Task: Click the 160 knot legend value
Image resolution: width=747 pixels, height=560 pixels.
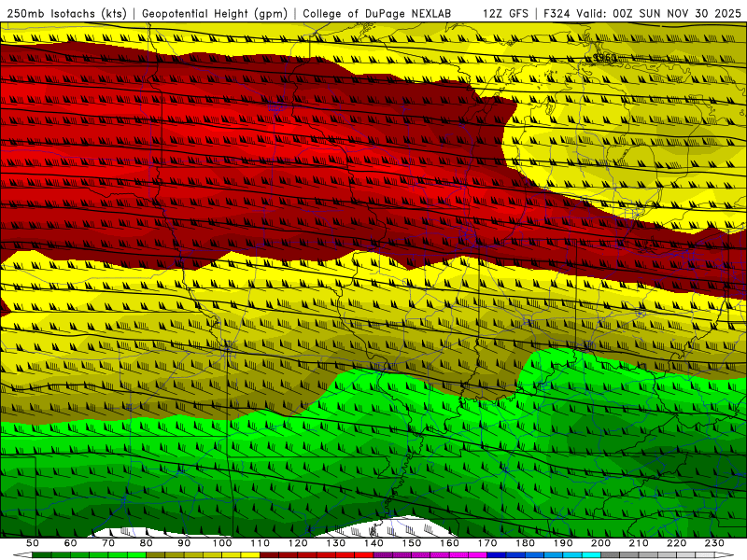Action: pyautogui.click(x=449, y=543)
